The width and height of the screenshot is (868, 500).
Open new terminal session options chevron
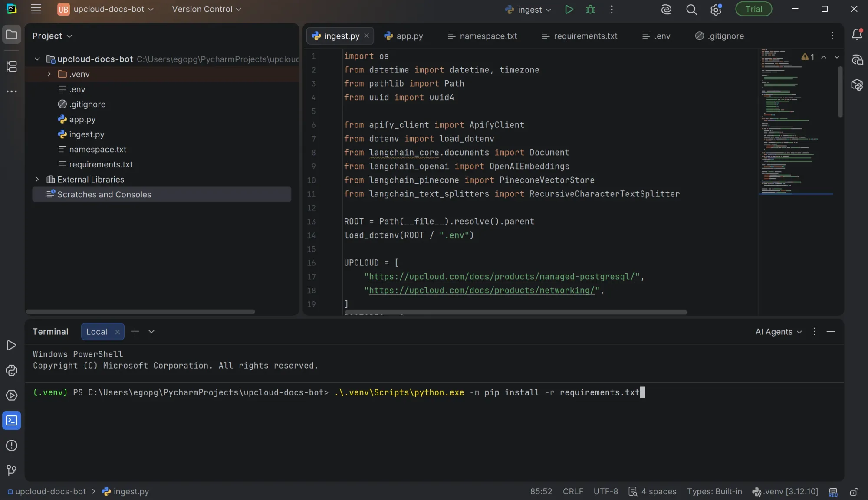click(151, 332)
